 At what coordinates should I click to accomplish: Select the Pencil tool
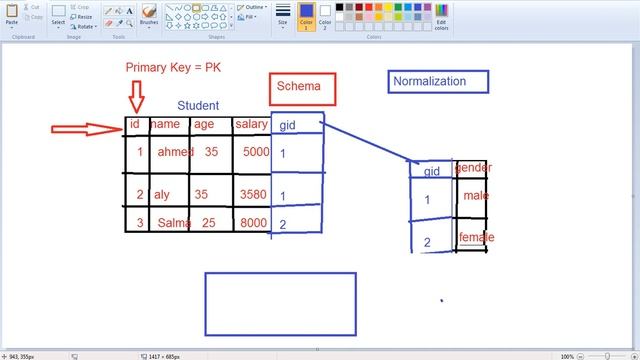click(108, 11)
